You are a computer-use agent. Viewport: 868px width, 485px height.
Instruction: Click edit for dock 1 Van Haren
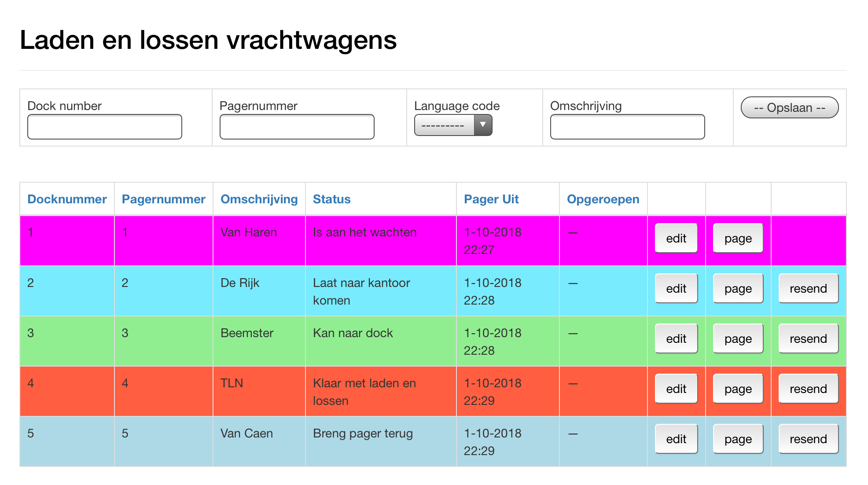pyautogui.click(x=676, y=238)
